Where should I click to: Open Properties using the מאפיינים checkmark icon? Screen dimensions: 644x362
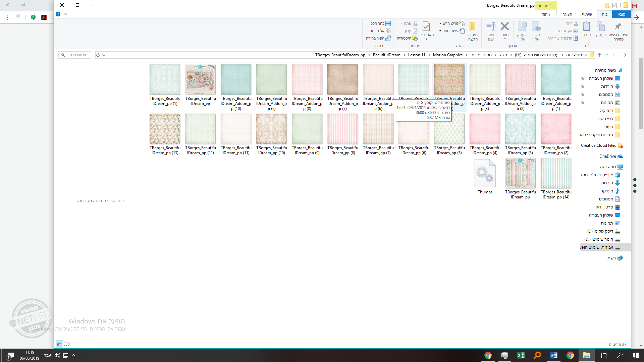pos(426,27)
